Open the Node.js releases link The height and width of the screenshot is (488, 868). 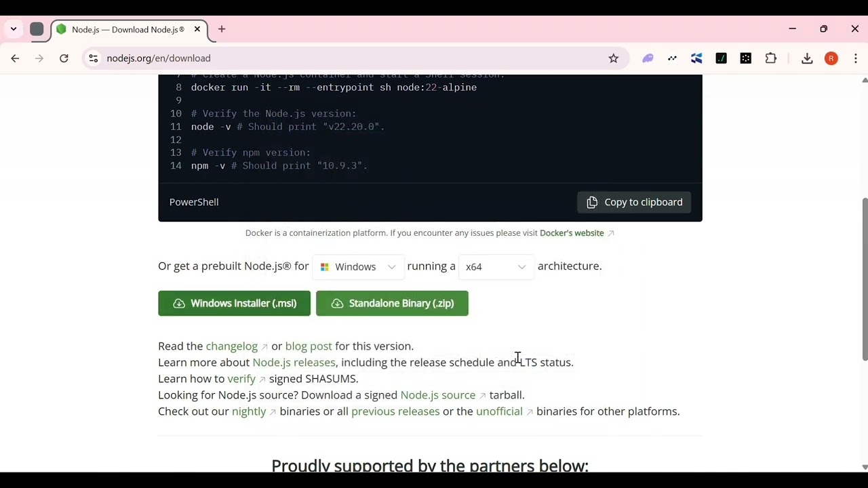coord(294,363)
